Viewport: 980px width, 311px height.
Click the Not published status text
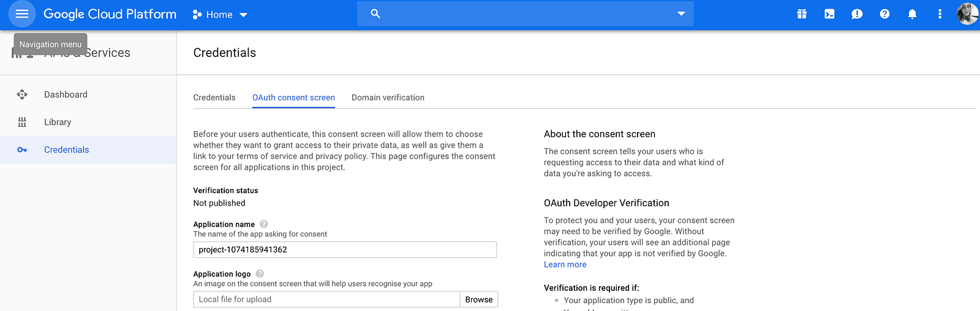coord(219,203)
